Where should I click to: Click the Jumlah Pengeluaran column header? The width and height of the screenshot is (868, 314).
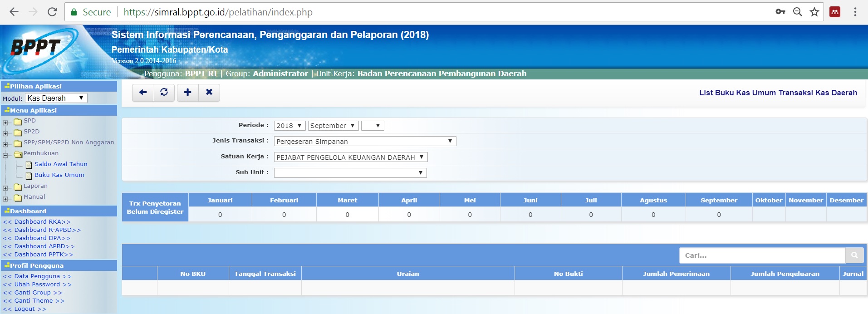[785, 274]
